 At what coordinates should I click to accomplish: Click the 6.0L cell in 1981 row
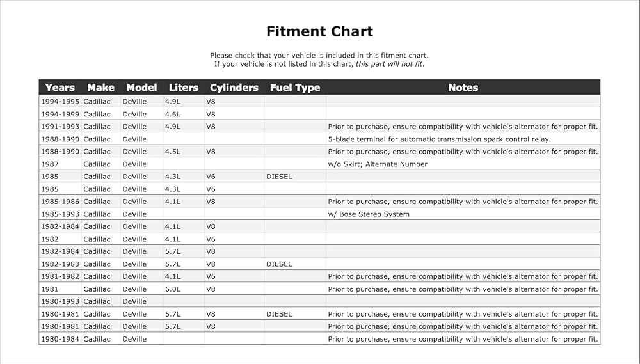tap(173, 289)
